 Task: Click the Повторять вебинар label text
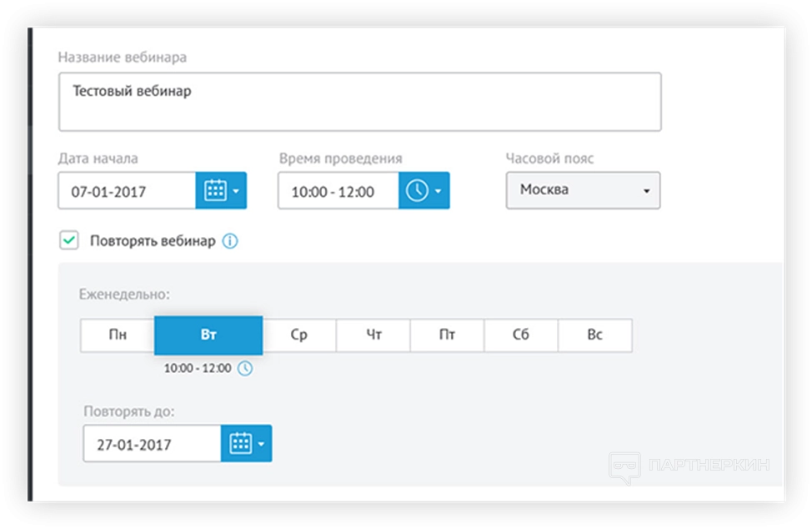tap(153, 241)
